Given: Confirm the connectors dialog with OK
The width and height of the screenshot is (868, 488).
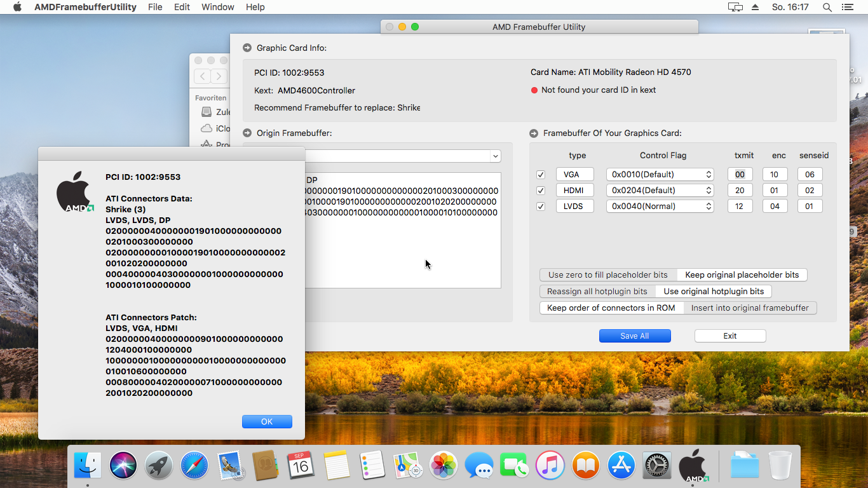Looking at the screenshot, I should click(267, 421).
